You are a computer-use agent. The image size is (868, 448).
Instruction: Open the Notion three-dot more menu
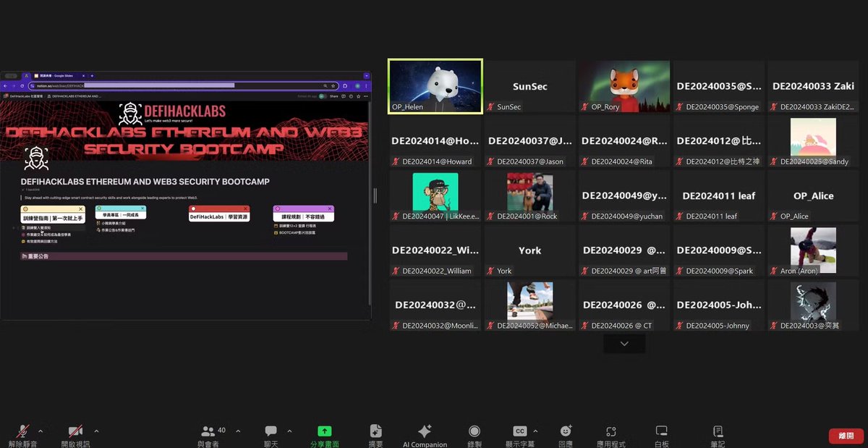(x=367, y=96)
